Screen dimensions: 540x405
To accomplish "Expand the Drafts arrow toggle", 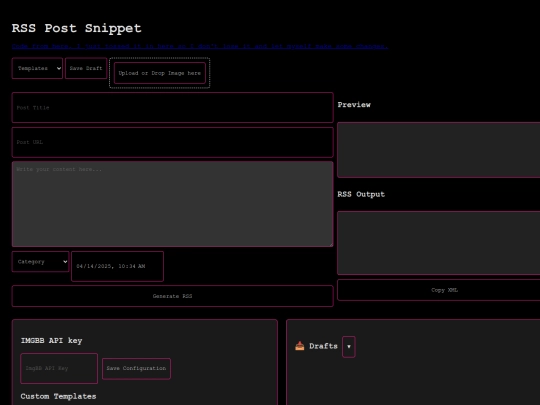I will (349, 346).
